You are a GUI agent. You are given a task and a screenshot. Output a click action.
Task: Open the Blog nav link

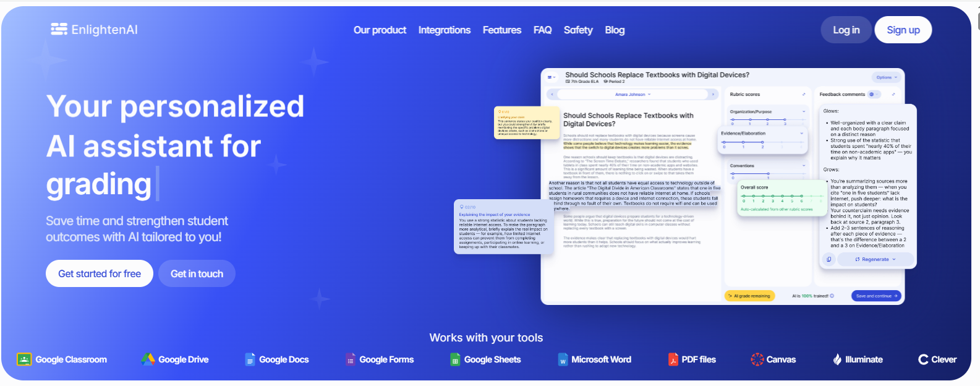point(615,30)
